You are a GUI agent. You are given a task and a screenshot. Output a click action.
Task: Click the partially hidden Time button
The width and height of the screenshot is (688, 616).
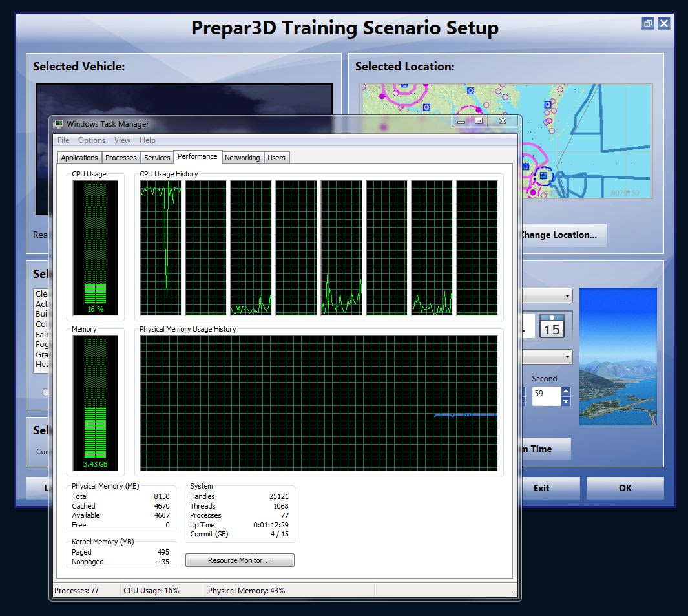(x=547, y=449)
